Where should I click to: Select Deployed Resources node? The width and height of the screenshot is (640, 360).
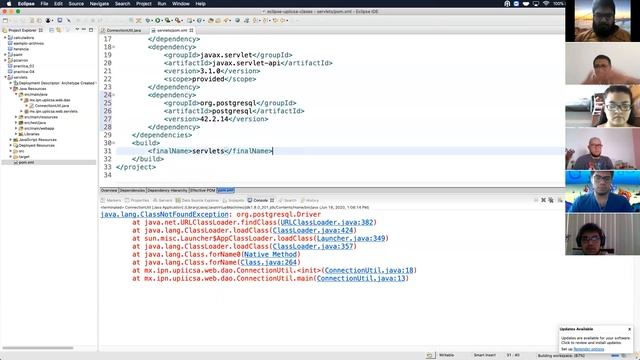(x=36, y=145)
